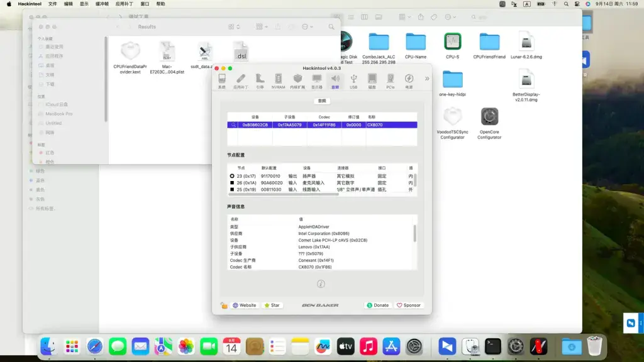The width and height of the screenshot is (644, 362).
Task: Open the PCIe toolbar section
Action: point(390,81)
